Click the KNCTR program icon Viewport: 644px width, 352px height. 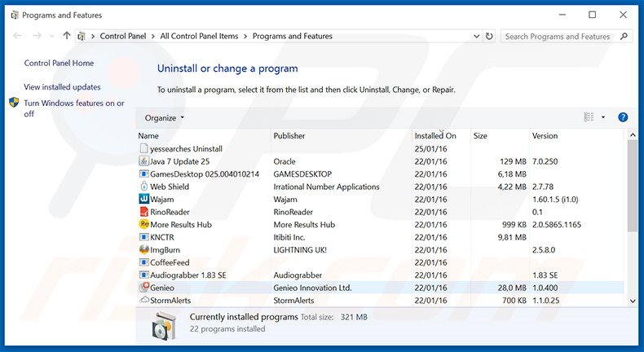point(143,237)
